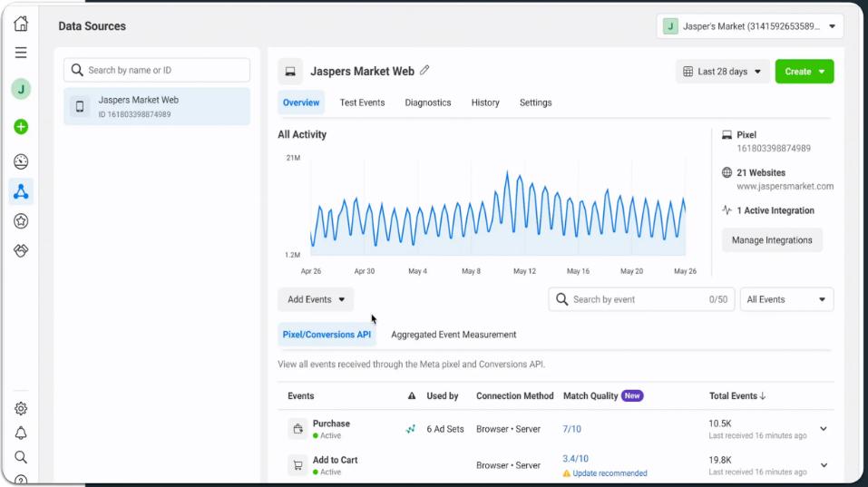Click the Search by name or ID field
Viewport: 868px width, 487px height.
point(157,70)
